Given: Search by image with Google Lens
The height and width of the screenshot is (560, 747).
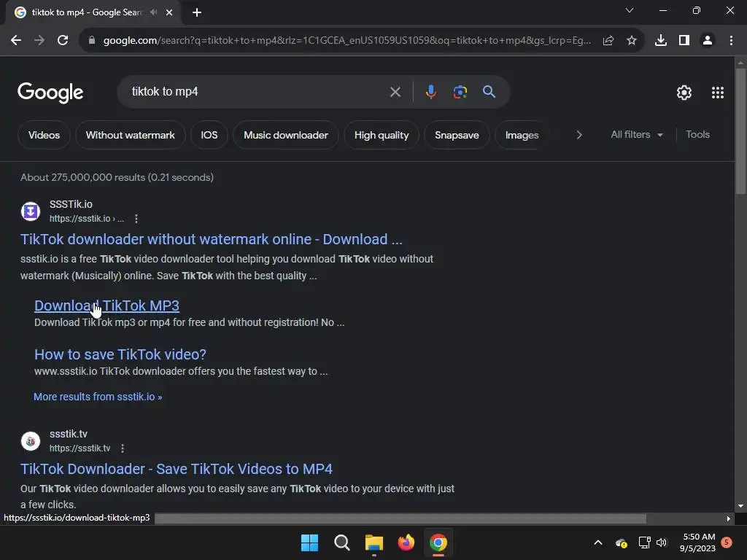Looking at the screenshot, I should pos(460,92).
